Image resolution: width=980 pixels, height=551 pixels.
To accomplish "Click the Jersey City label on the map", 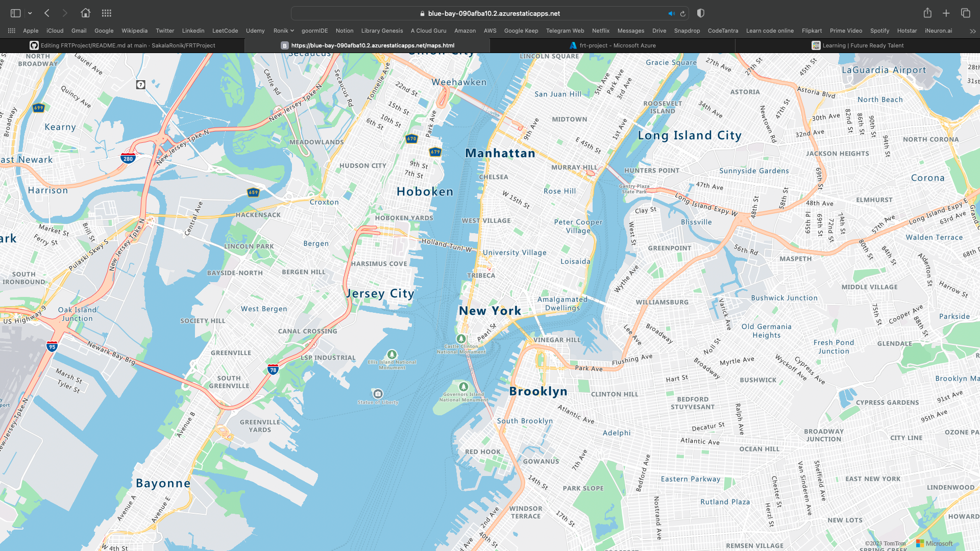I will tap(381, 293).
